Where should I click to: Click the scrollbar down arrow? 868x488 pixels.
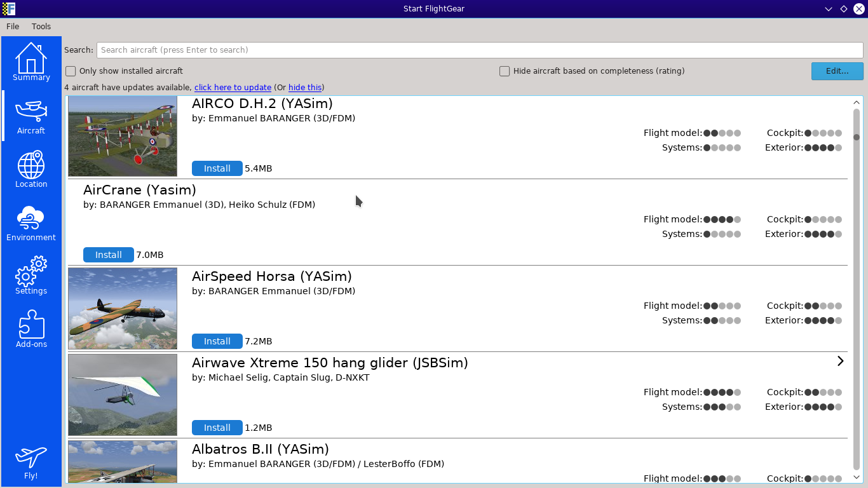[857, 477]
